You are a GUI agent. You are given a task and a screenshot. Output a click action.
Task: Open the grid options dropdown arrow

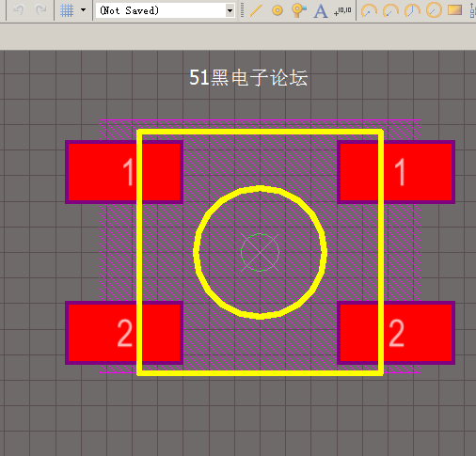[x=83, y=10]
